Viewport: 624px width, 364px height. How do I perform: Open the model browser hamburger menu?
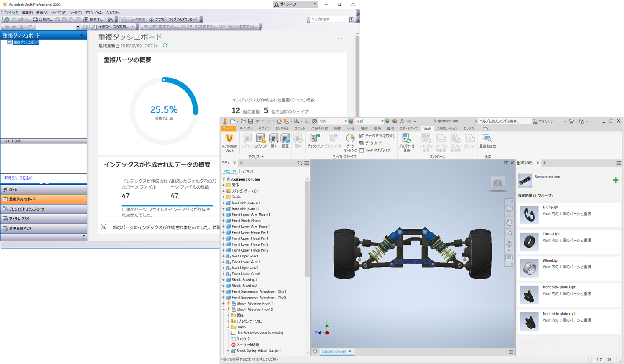click(x=306, y=163)
